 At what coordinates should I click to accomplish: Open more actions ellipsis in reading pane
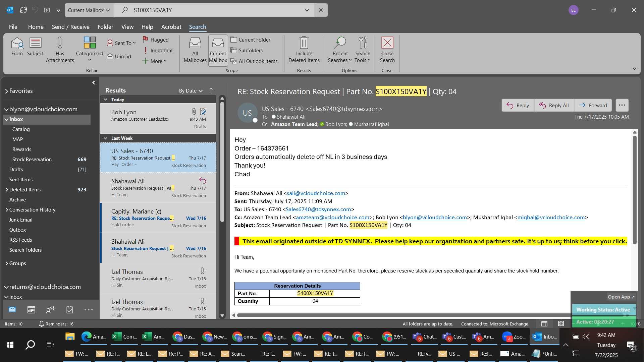click(622, 105)
